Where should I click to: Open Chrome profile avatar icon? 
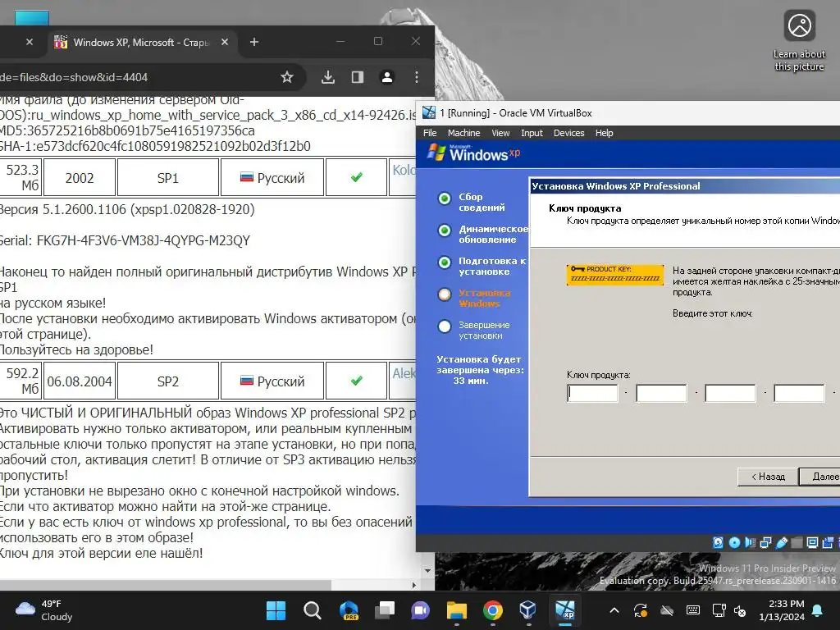pos(387,77)
